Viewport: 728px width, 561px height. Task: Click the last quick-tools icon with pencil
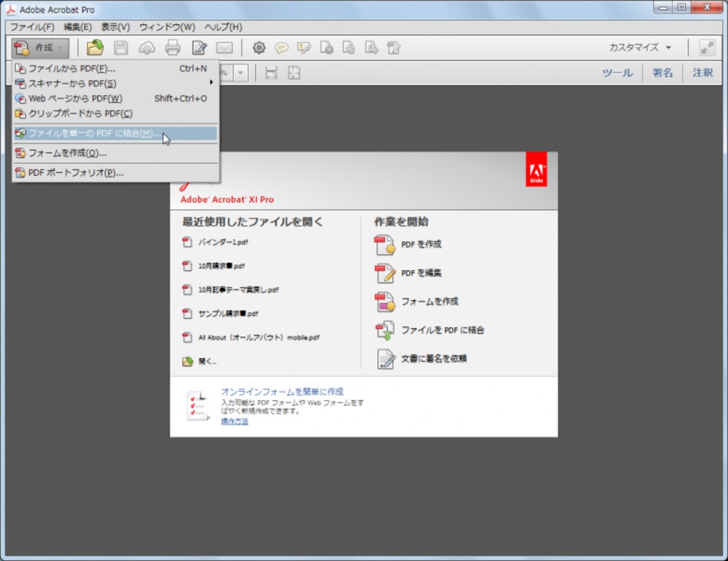click(x=394, y=47)
